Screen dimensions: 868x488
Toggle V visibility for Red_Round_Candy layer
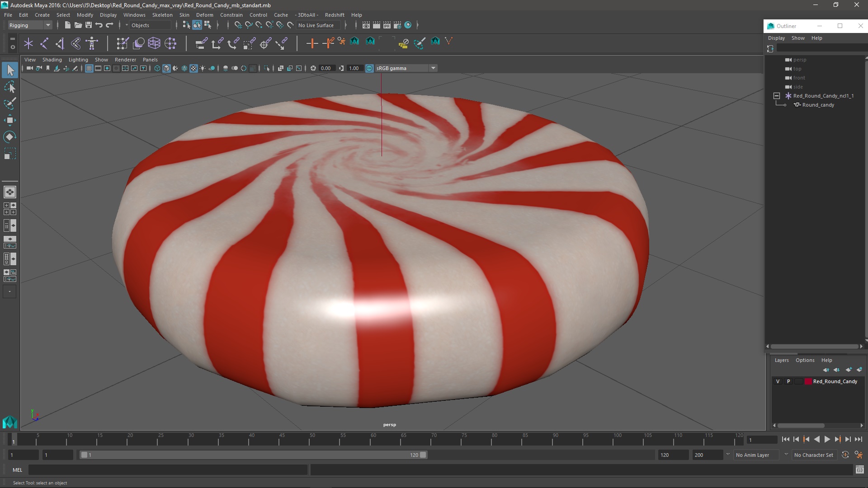[778, 381]
